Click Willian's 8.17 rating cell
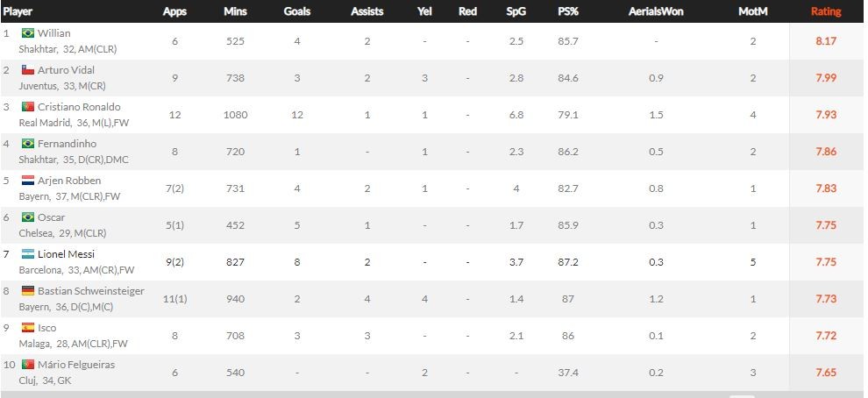Screen dimensions: 868x398 click(825, 41)
